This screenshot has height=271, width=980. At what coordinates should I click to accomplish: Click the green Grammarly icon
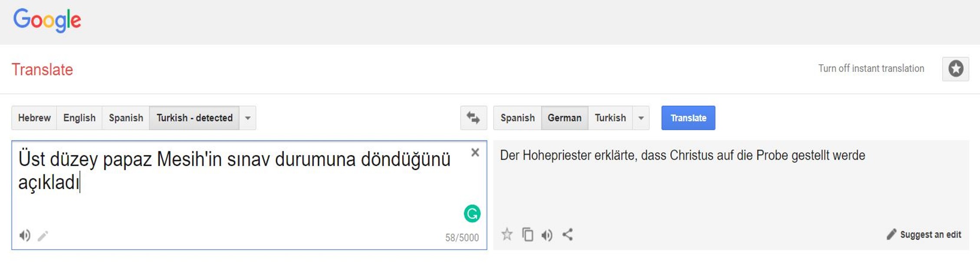point(472,213)
